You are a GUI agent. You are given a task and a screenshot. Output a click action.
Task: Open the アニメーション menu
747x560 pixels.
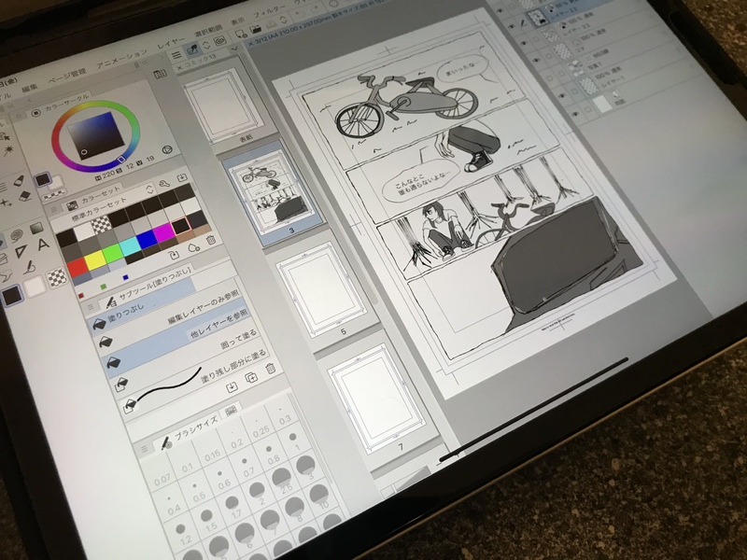(122, 59)
